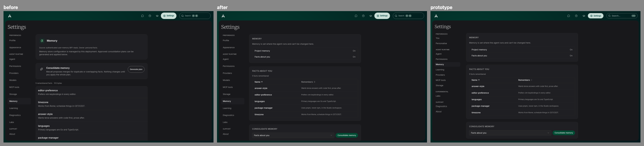Click app logo in after panel
The width and height of the screenshot is (644, 146).
coord(223,16)
